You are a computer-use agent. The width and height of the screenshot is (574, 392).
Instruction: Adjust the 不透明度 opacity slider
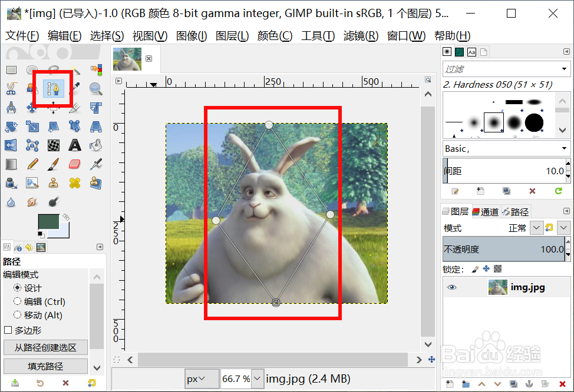[504, 249]
